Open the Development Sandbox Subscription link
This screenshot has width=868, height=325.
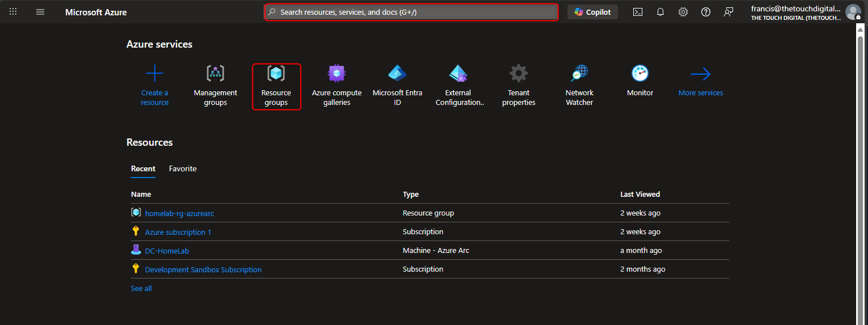[203, 269]
